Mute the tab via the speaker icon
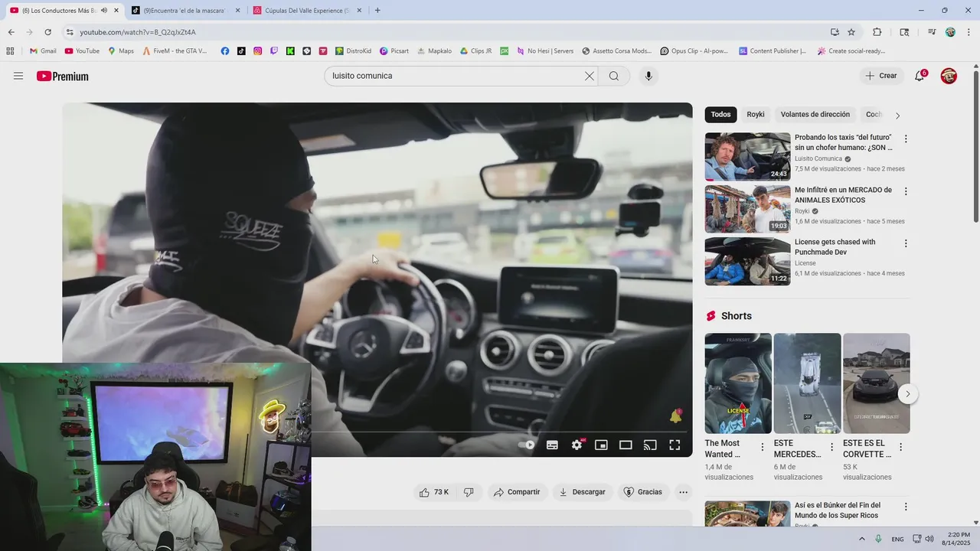The width and height of the screenshot is (980, 551). 104,11
